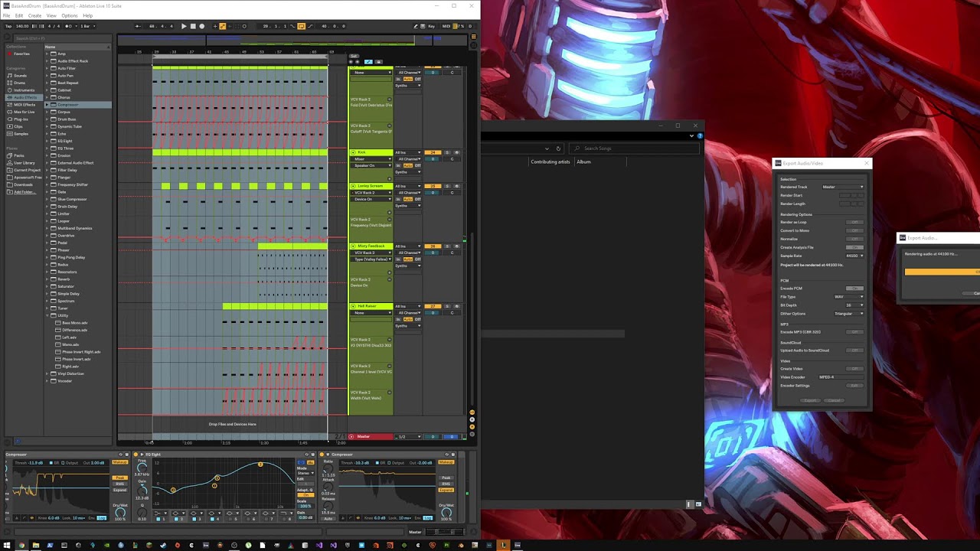The height and width of the screenshot is (551, 980).
Task: Enable Expand mode on right Compressor
Action: point(446,490)
